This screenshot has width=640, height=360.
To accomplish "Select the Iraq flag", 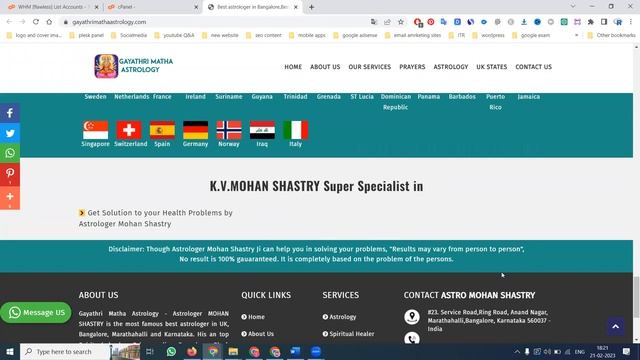I will (262, 130).
